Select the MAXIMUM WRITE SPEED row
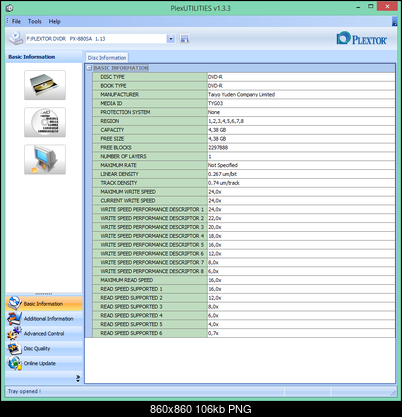The image size is (402, 417). point(244,192)
